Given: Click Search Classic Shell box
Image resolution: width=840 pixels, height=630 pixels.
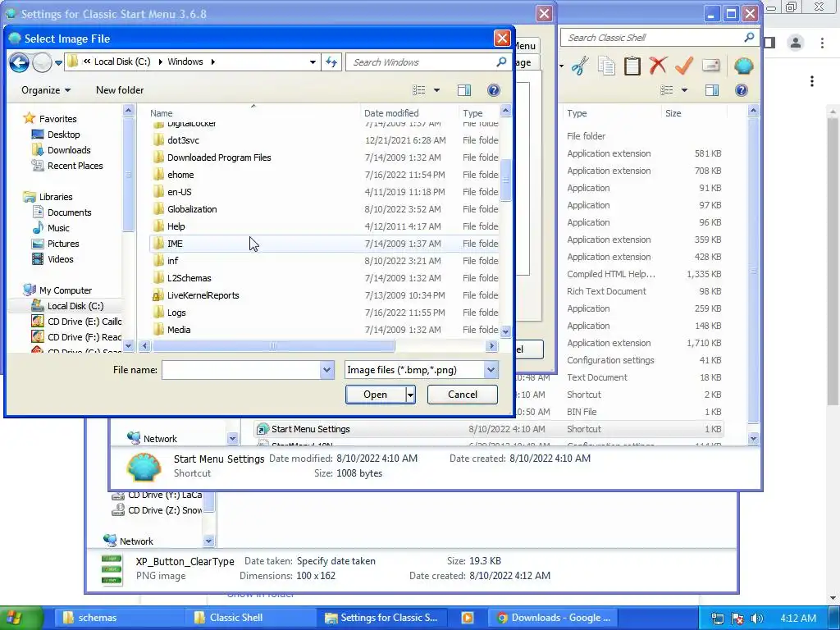Looking at the screenshot, I should (x=659, y=38).
